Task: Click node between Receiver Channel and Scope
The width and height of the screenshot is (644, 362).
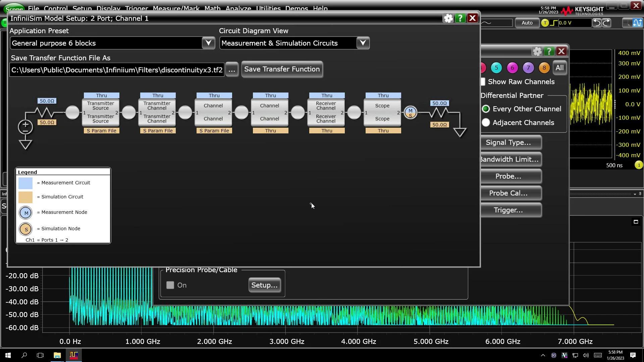Action: coord(354,113)
